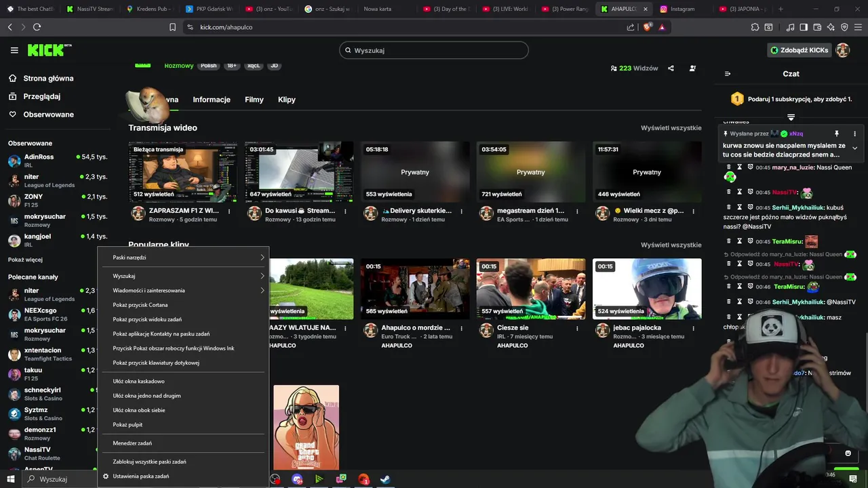The image size is (868, 488).
Task: Reload the page in the browser
Action: point(37,27)
